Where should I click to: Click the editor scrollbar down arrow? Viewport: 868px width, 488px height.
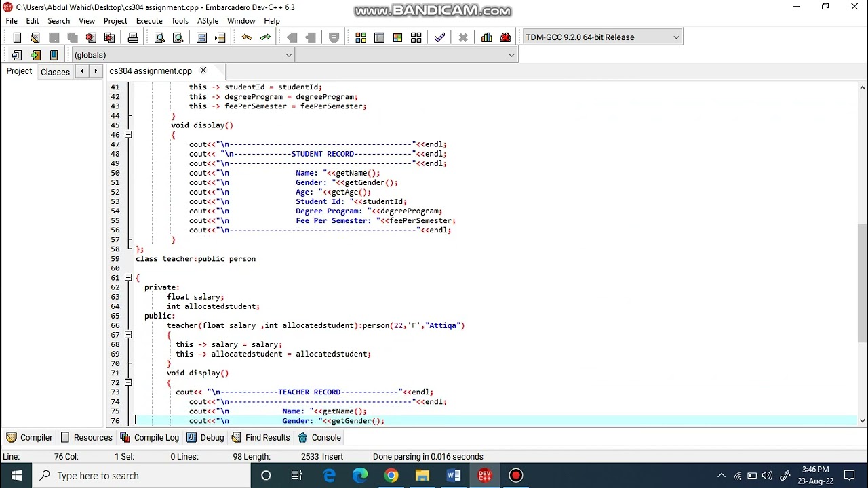coord(862,420)
